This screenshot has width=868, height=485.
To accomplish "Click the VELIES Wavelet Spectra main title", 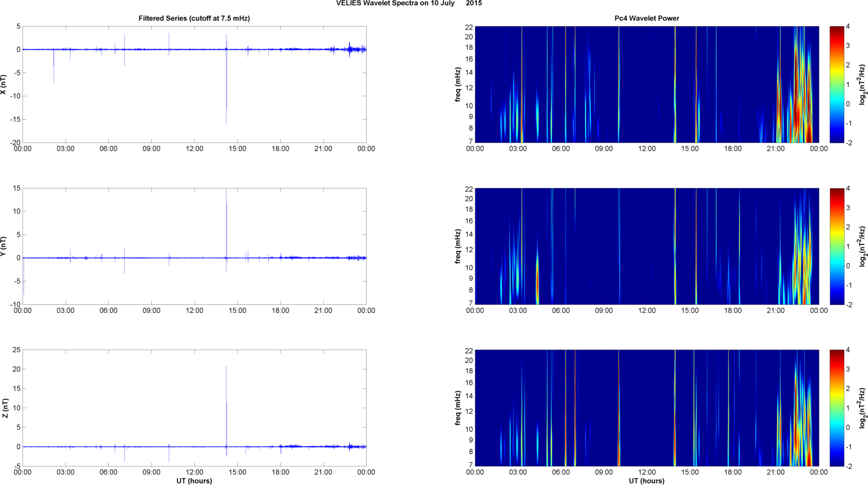I will (408, 3).
